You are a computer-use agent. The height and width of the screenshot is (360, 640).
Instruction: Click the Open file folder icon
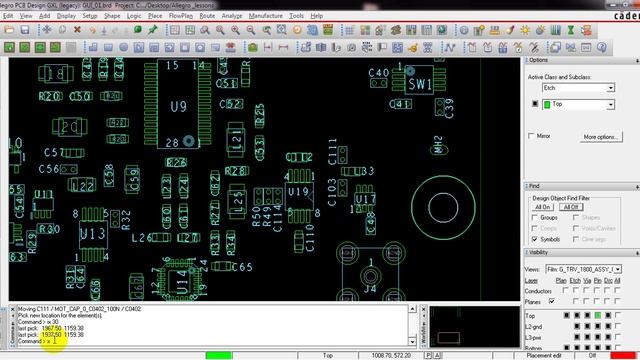pos(9,30)
